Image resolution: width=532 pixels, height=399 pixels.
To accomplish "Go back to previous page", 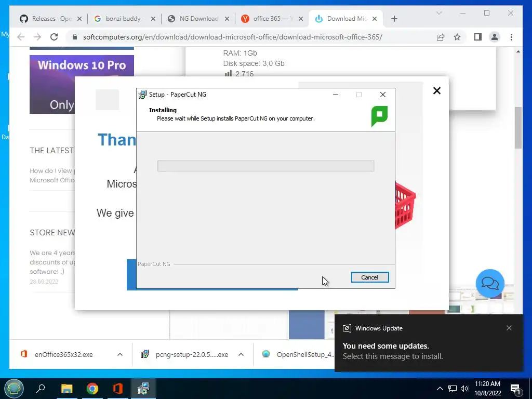I will point(21,37).
